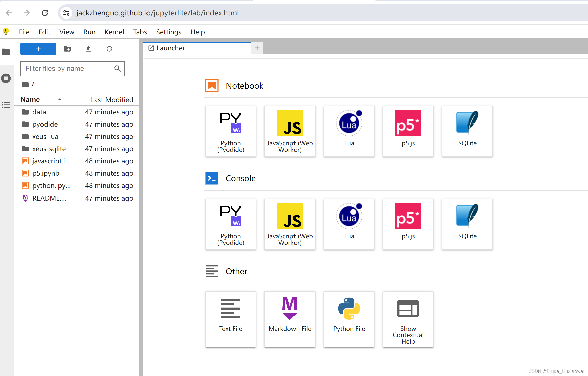The height and width of the screenshot is (376, 588).
Task: Click the New Folder icon
Action: pos(67,49)
